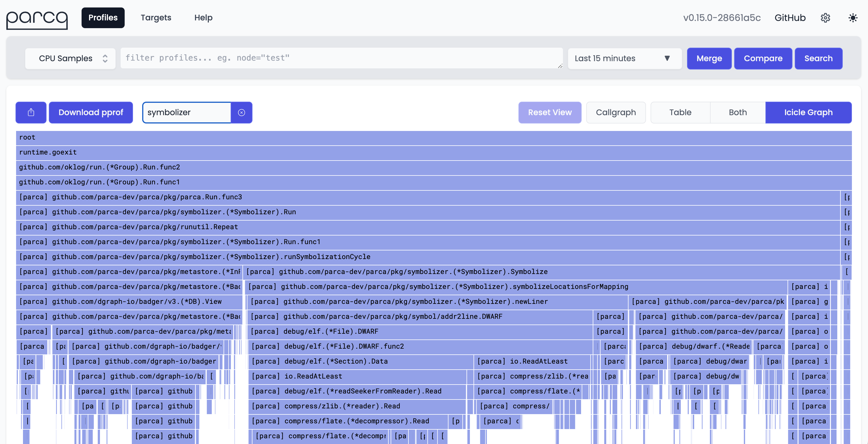Click the compress/zlib.(*reader).Read frame

click(x=357, y=407)
